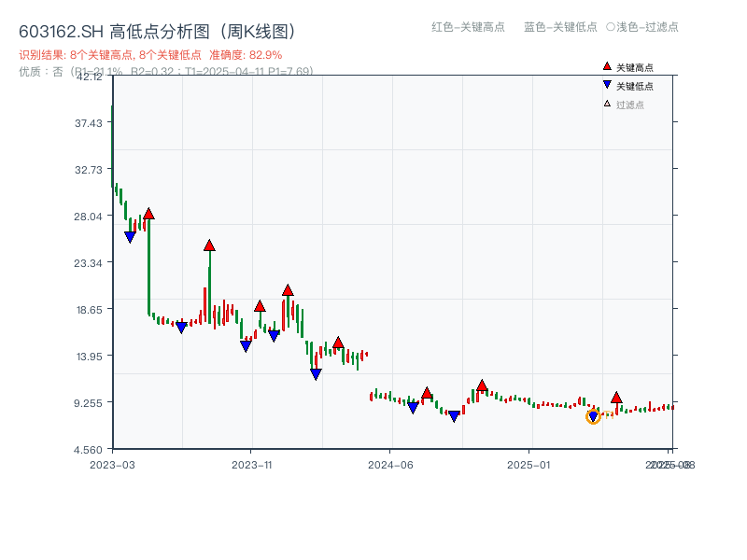This screenshot has height=560, width=747.
Task: Select the highest red peak marker near 28.04
Action: coord(149,213)
